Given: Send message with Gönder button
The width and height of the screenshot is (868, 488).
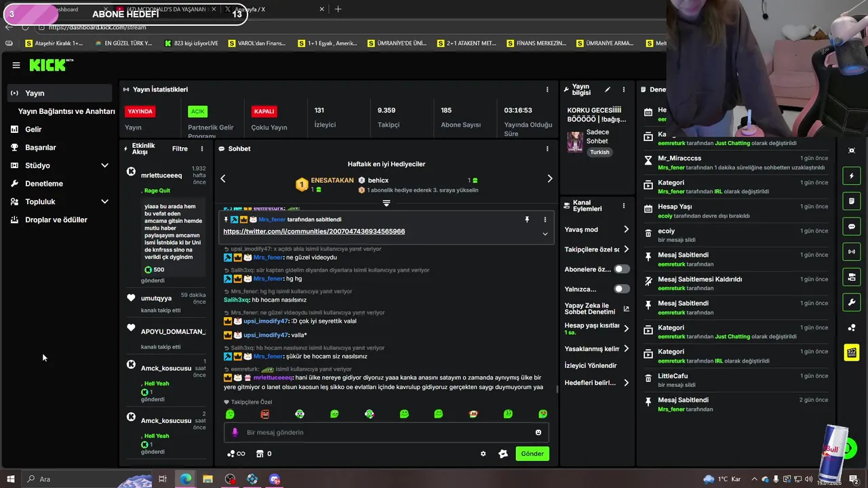Looking at the screenshot, I should pos(532,454).
